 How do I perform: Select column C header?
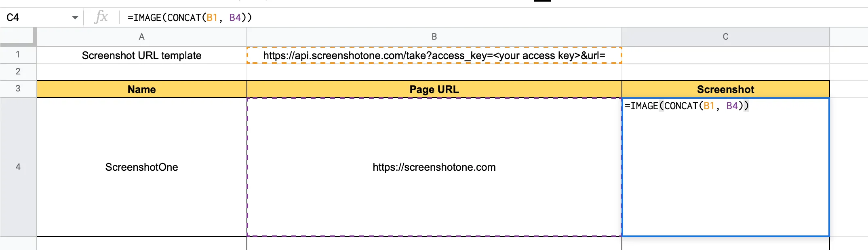725,37
